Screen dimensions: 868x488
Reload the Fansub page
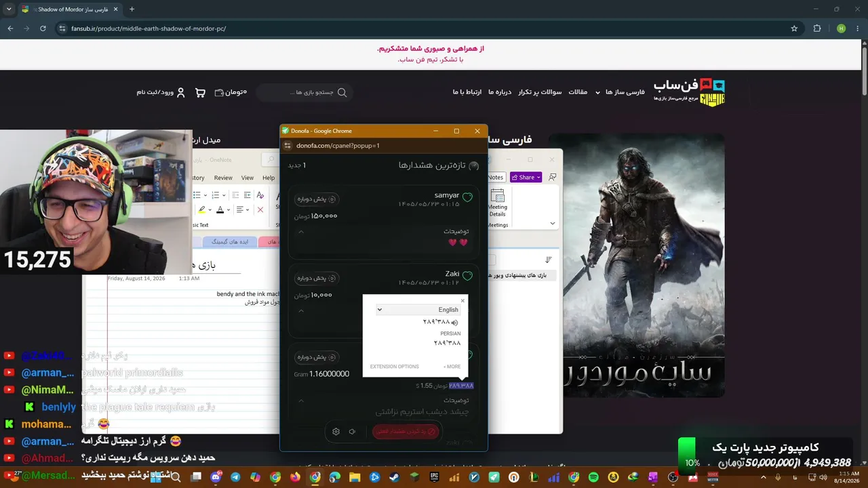point(43,28)
